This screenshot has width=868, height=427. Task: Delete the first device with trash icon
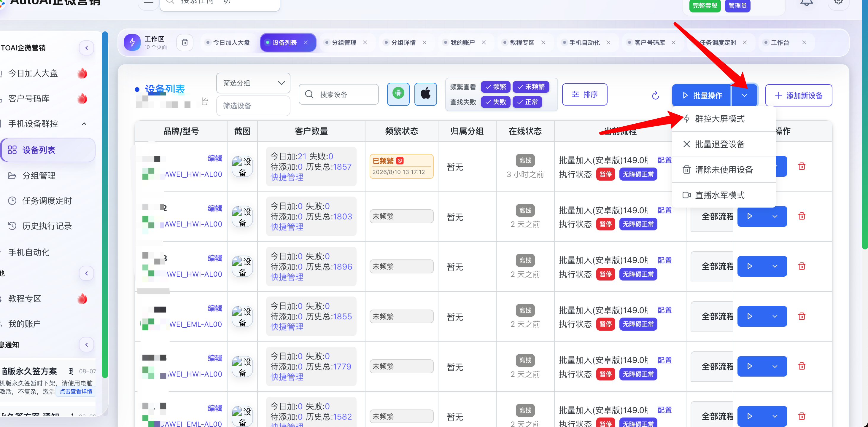click(802, 166)
